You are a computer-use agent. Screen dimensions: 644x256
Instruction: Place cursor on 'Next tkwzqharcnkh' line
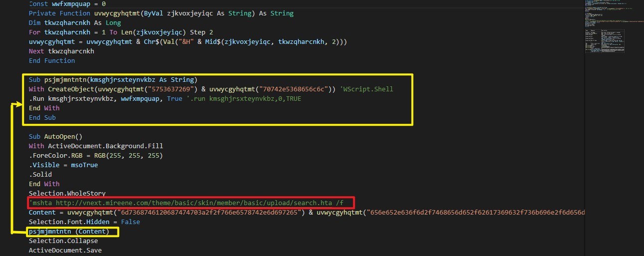[61, 51]
